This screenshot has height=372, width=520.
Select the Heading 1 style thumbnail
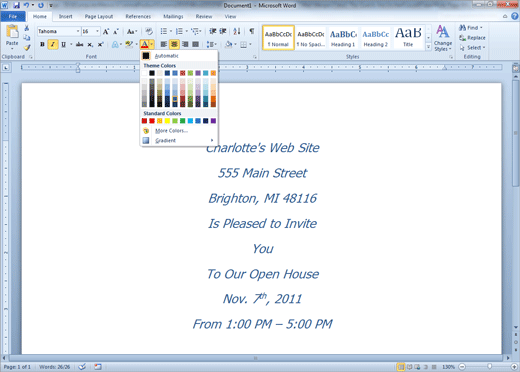coord(343,38)
